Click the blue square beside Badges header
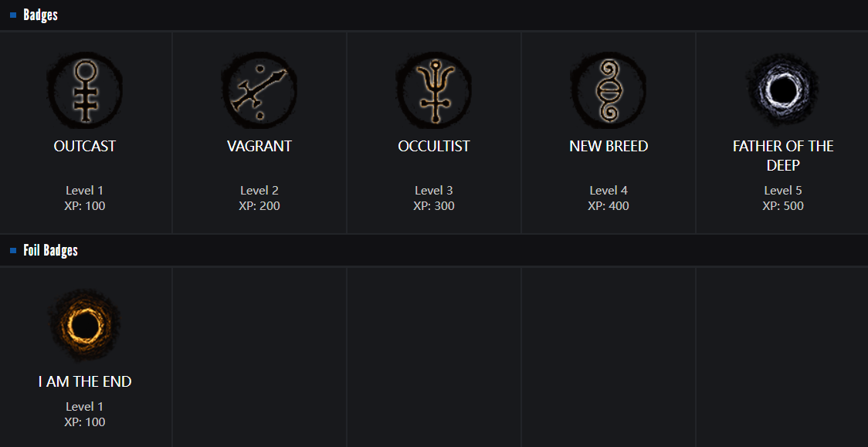This screenshot has height=447, width=868. pos(13,15)
